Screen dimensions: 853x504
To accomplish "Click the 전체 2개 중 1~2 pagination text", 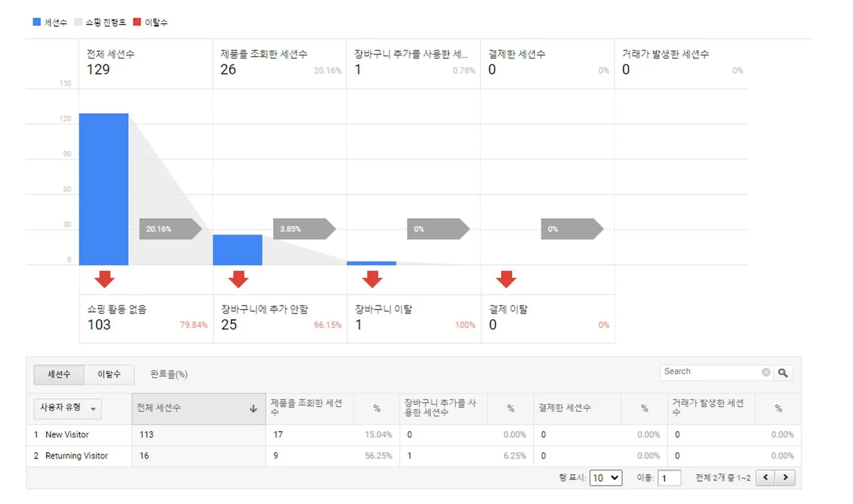I will pyautogui.click(x=723, y=478).
